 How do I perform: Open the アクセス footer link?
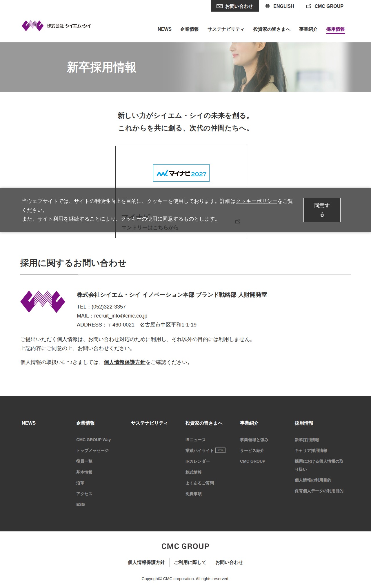pos(84,494)
